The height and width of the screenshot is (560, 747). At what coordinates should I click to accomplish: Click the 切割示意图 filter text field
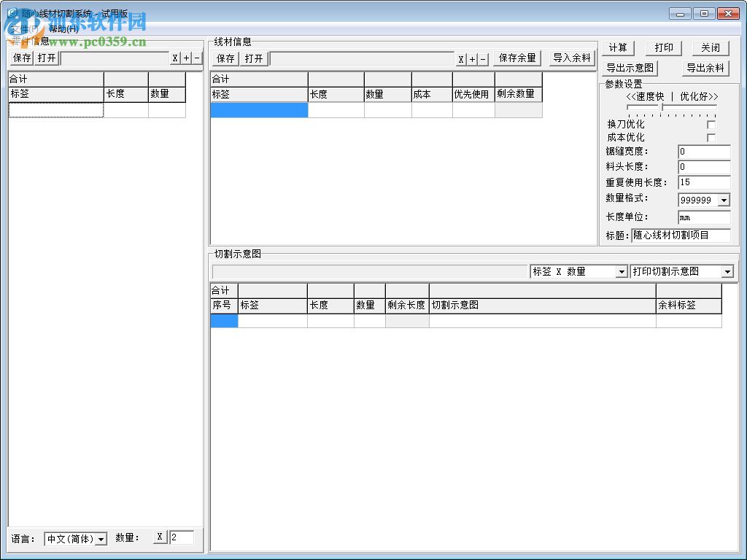[370, 272]
